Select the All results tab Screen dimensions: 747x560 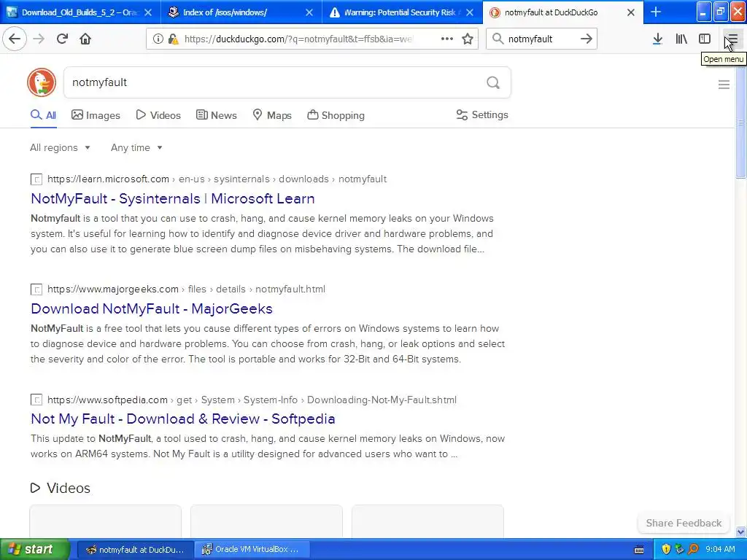43,115
